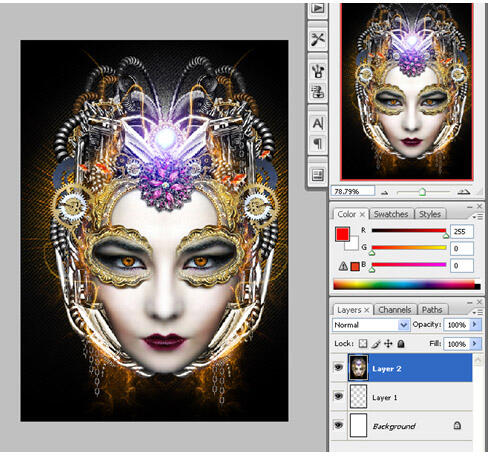
Task: Open the Fill slider arrow
Action: [475, 343]
